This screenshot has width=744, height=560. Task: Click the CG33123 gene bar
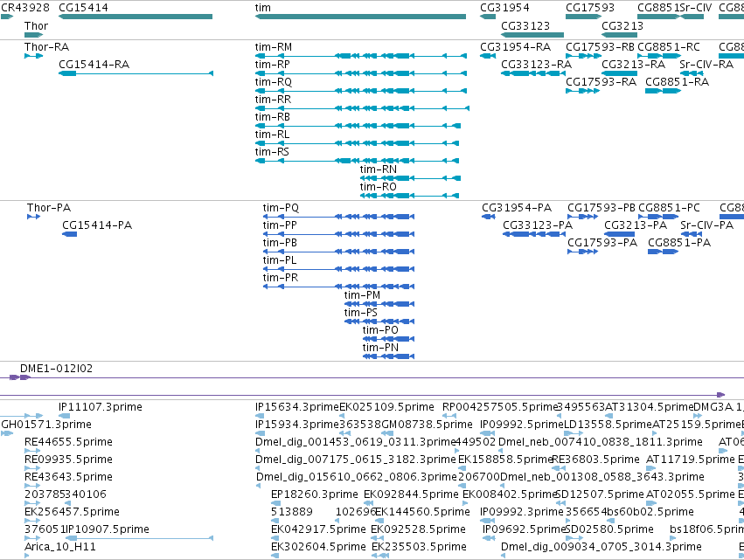(x=532, y=35)
